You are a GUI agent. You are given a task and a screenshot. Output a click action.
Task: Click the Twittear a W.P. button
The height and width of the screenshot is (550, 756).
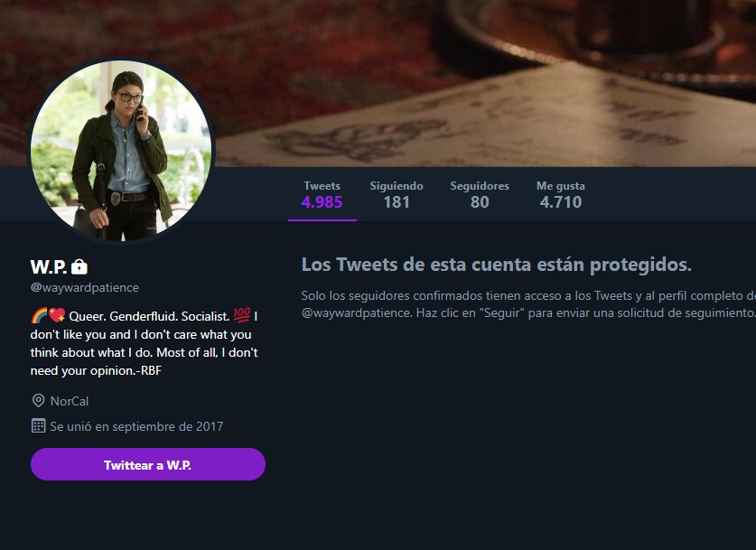[x=148, y=464]
